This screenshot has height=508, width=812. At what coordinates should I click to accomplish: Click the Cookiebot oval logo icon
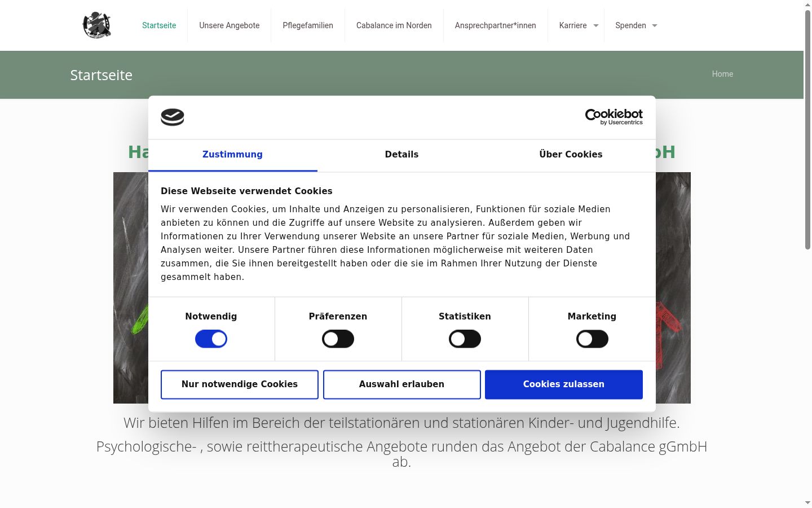[x=173, y=117]
